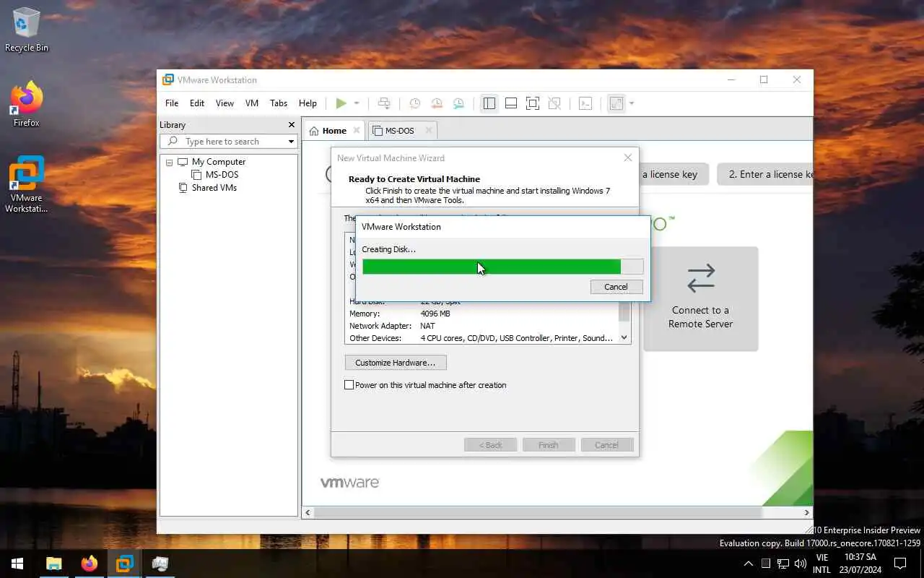Click the Home tab horizontal scrollbar
The height and width of the screenshot is (578, 924).
point(538,512)
